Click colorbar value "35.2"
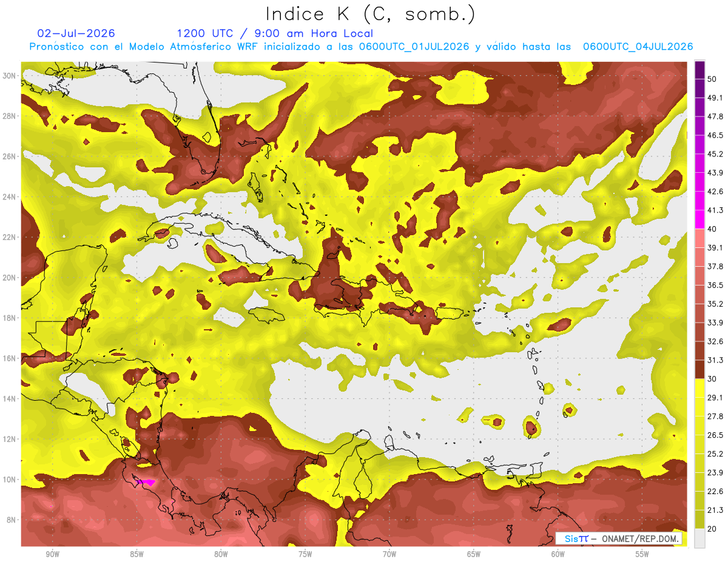The height and width of the screenshot is (562, 728). 715,304
